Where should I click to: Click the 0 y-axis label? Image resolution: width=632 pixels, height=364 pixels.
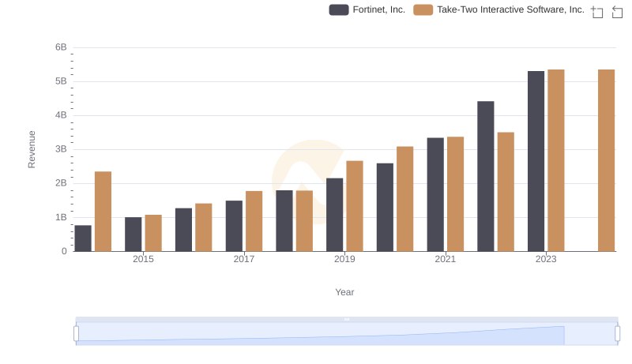64,251
